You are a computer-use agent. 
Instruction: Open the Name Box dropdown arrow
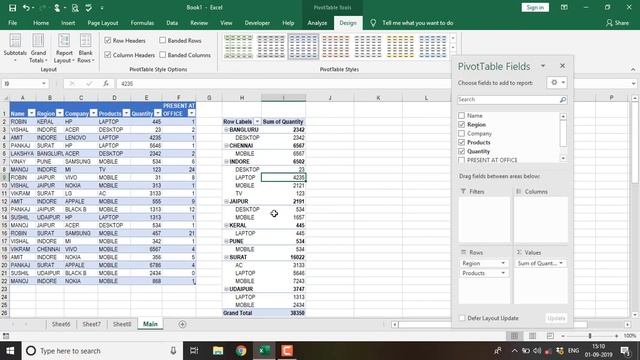pos(44,83)
